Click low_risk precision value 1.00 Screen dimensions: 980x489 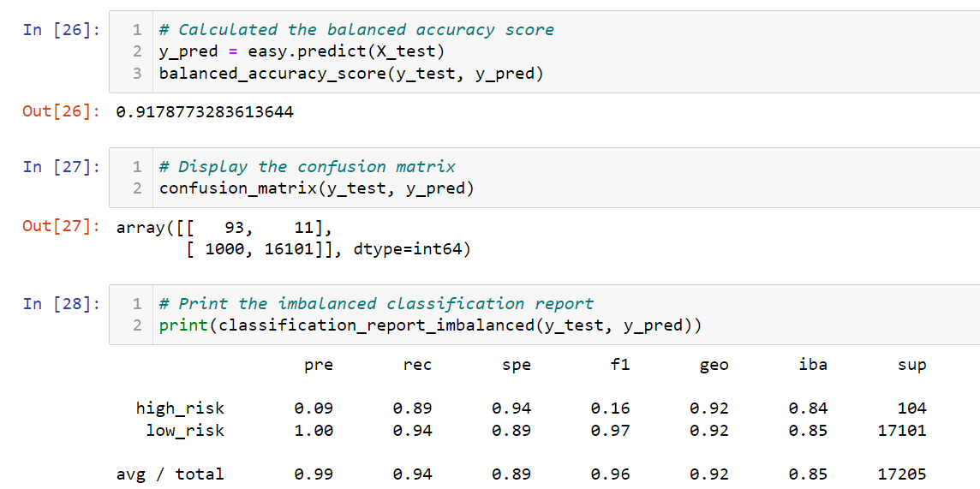(x=314, y=430)
